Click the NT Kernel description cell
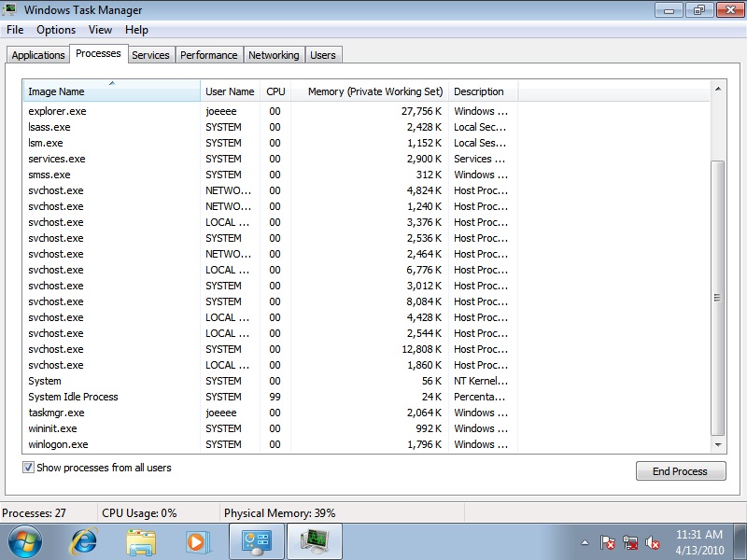 point(481,381)
